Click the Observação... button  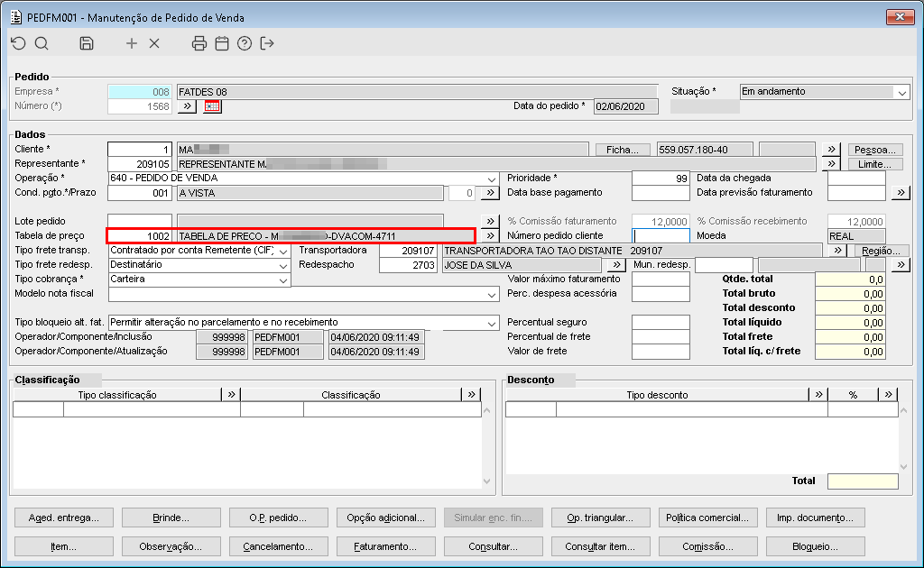(171, 546)
